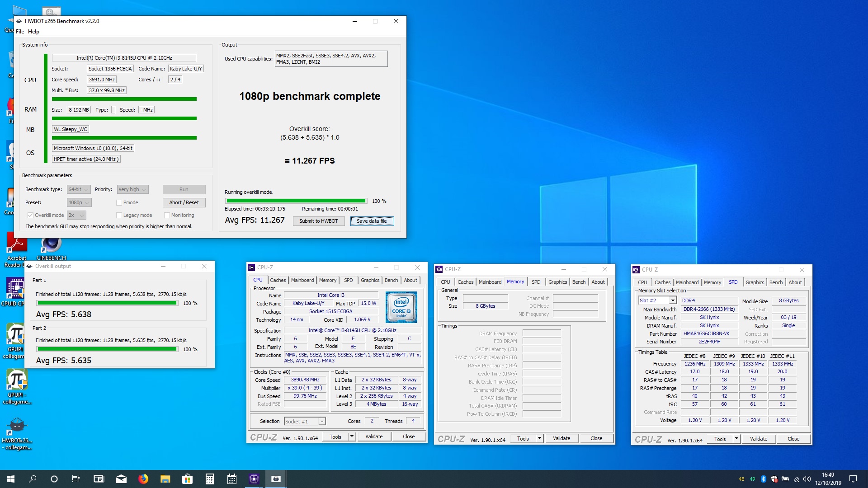The image size is (868, 488).
Task: Click main benchmark progress bar at 100%
Action: 296,201
